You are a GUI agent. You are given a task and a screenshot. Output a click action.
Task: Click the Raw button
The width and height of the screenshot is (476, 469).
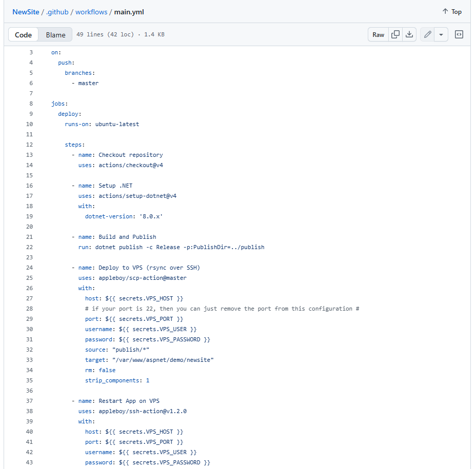(378, 34)
